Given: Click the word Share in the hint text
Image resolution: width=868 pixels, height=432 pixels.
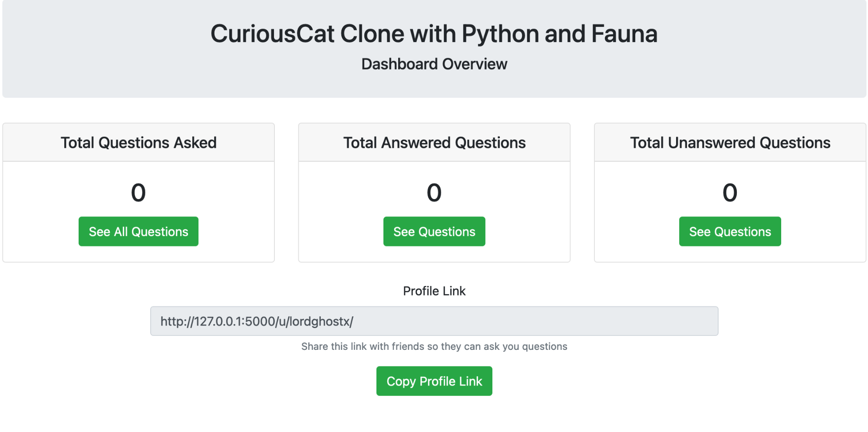Looking at the screenshot, I should click(314, 346).
